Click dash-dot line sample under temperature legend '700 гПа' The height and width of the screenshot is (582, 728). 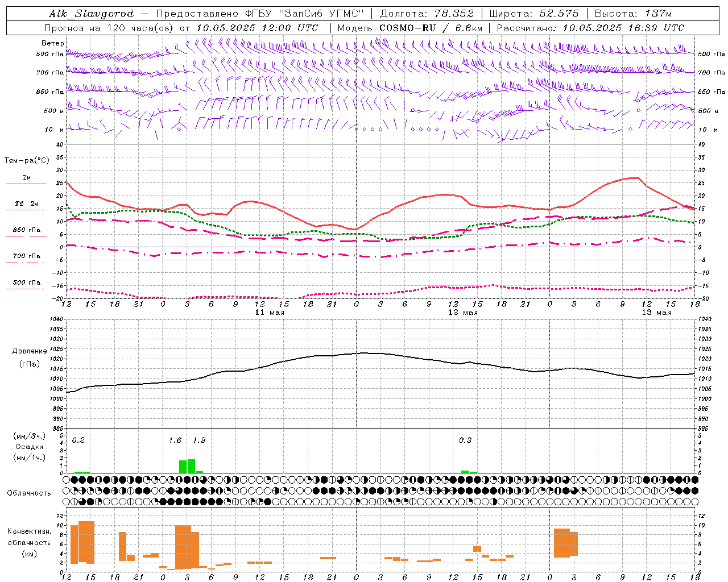click(x=26, y=263)
